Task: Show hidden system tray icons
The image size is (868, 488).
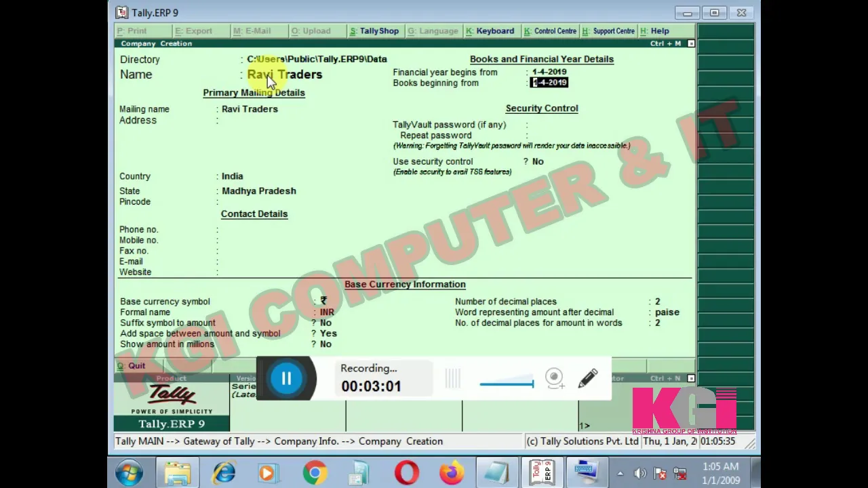Action: [x=620, y=474]
